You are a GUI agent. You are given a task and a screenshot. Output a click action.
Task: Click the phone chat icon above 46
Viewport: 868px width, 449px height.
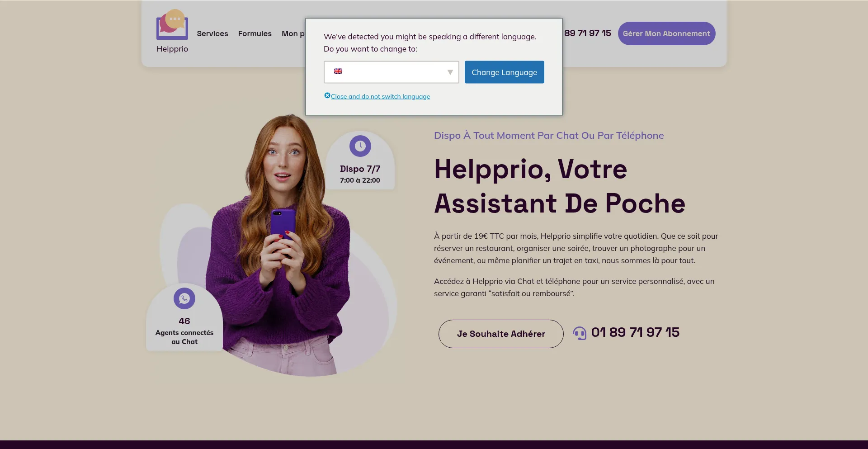(x=184, y=298)
